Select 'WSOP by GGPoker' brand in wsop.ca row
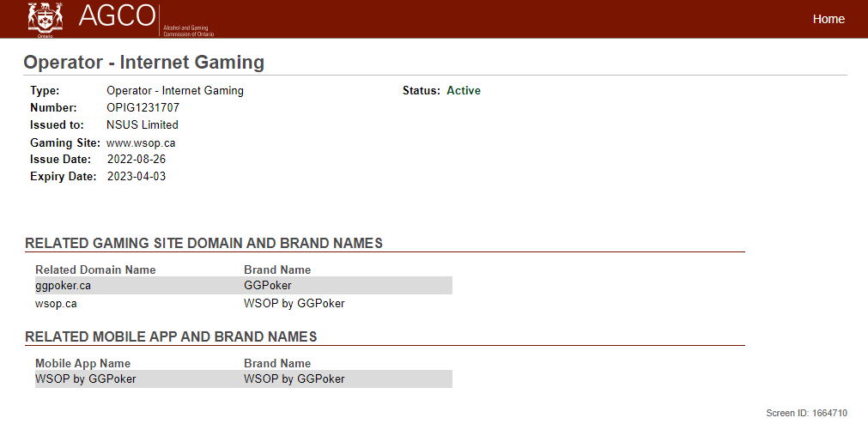 point(294,304)
